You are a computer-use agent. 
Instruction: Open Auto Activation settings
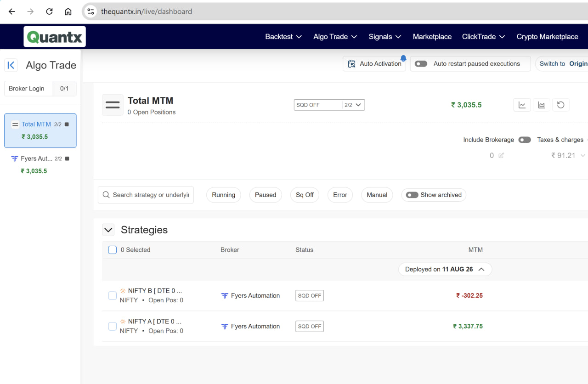(x=374, y=64)
